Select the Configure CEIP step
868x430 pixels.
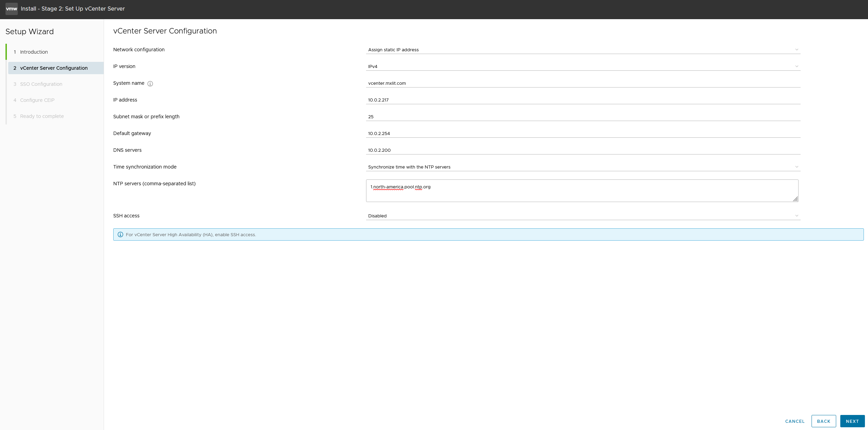click(37, 100)
